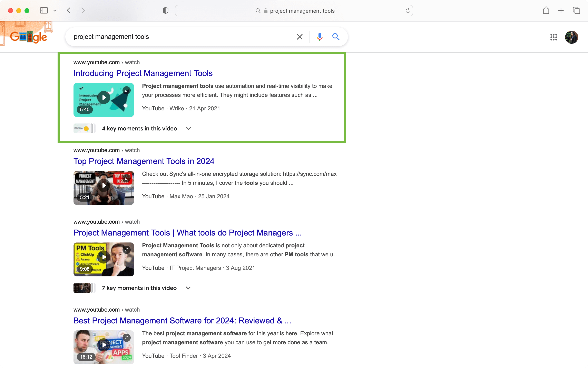588x368 pixels.
Task: Go back to the previous page
Action: pyautogui.click(x=69, y=10)
